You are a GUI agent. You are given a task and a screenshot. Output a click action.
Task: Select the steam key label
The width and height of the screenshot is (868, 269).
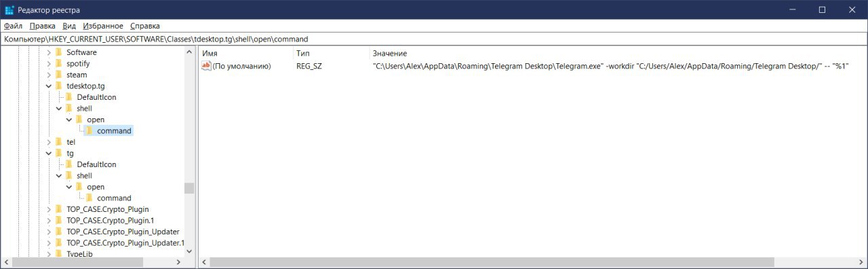pos(77,75)
